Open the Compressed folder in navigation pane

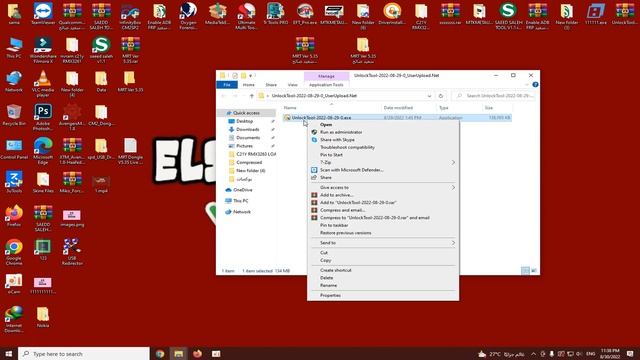coord(249,162)
